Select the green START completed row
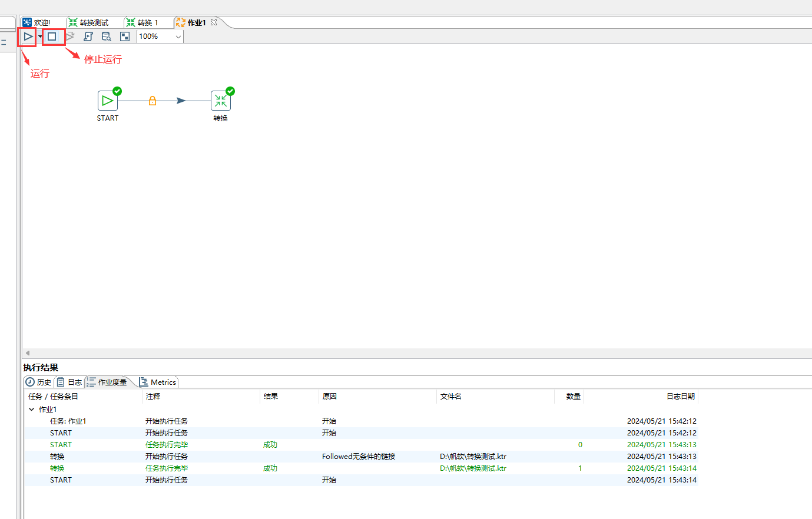The width and height of the screenshot is (812, 519). coord(360,444)
